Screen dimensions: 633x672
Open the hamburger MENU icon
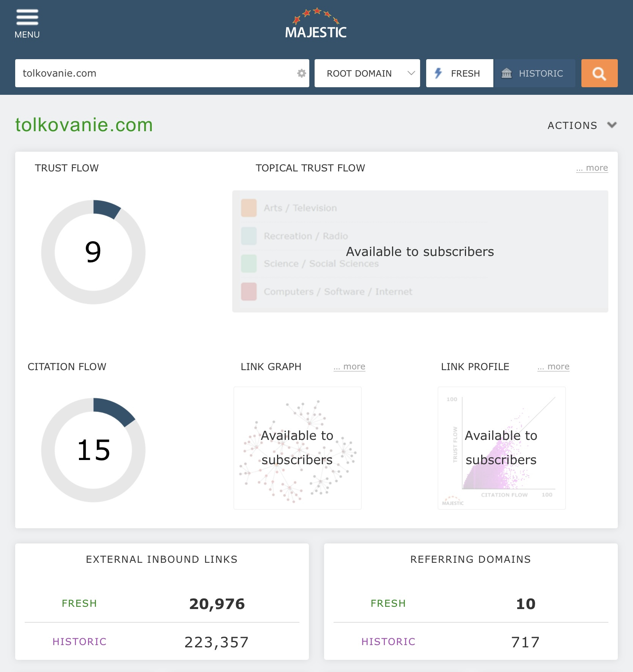[27, 17]
